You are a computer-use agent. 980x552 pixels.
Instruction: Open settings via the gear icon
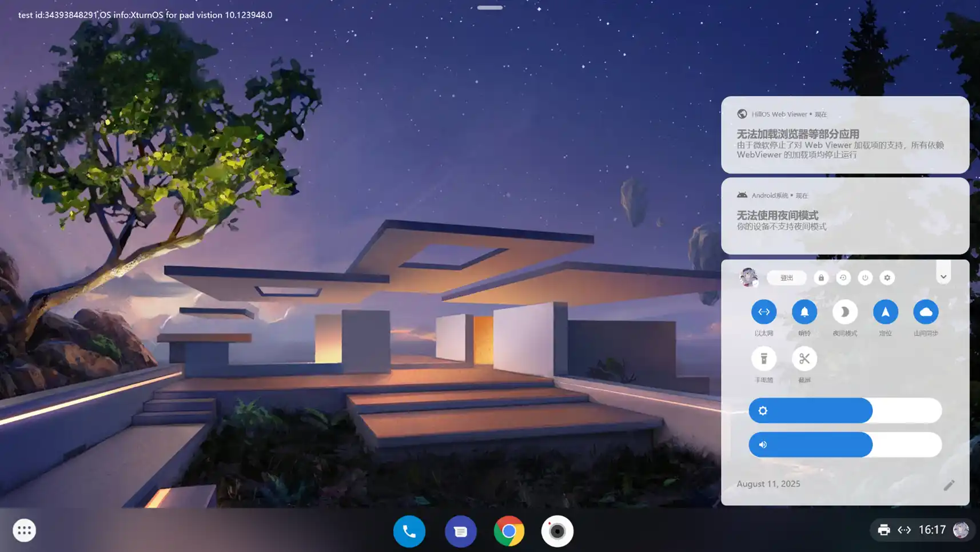[887, 278]
